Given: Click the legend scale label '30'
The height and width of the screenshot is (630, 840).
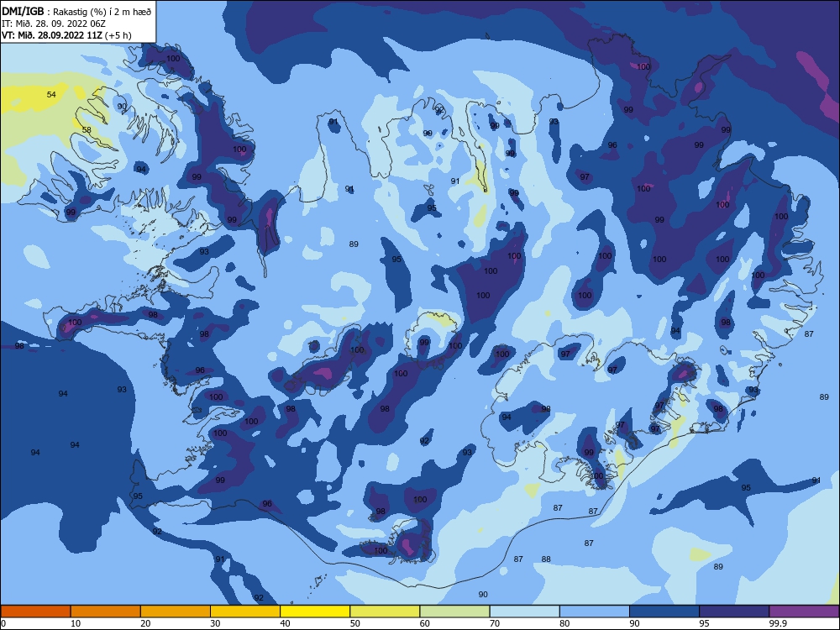Looking at the screenshot, I should coord(215,623).
